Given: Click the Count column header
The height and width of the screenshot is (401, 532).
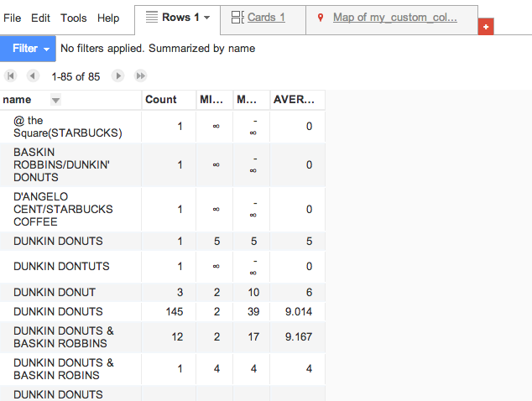Looking at the screenshot, I should 169,100.
